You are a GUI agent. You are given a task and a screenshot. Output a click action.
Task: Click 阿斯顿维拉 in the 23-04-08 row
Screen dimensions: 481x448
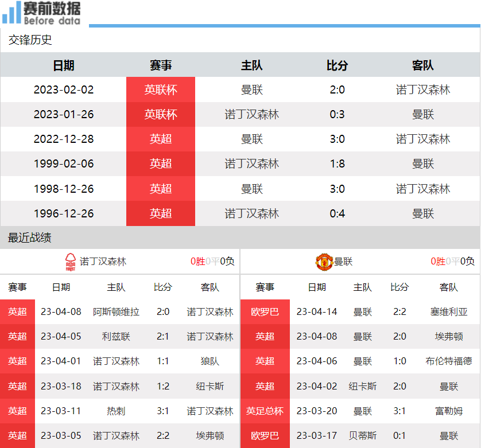[x=117, y=312]
